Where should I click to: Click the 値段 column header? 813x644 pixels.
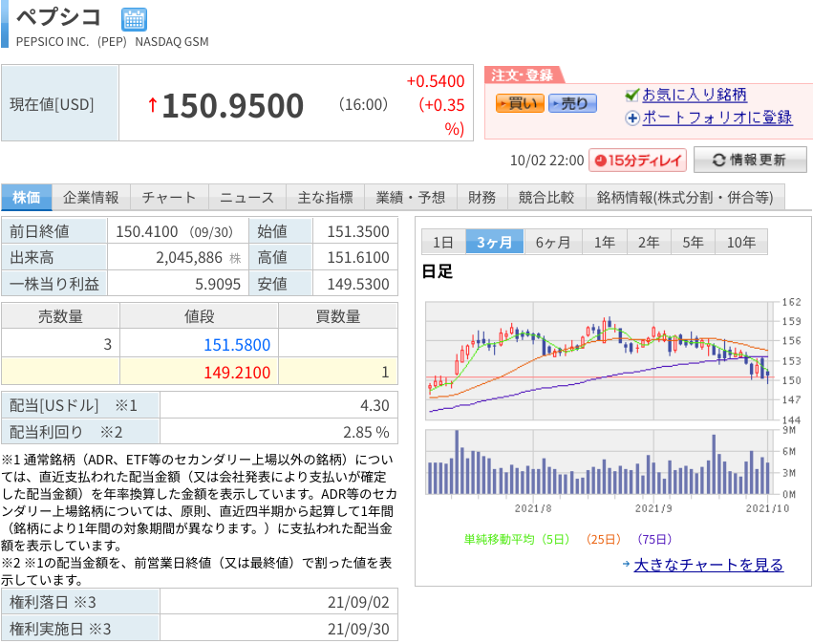(199, 316)
